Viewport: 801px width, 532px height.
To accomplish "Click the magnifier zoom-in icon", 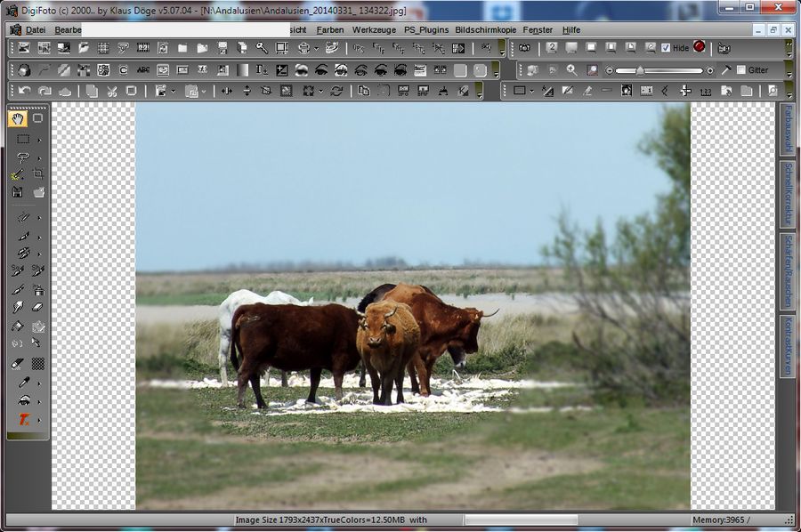I will [571, 69].
